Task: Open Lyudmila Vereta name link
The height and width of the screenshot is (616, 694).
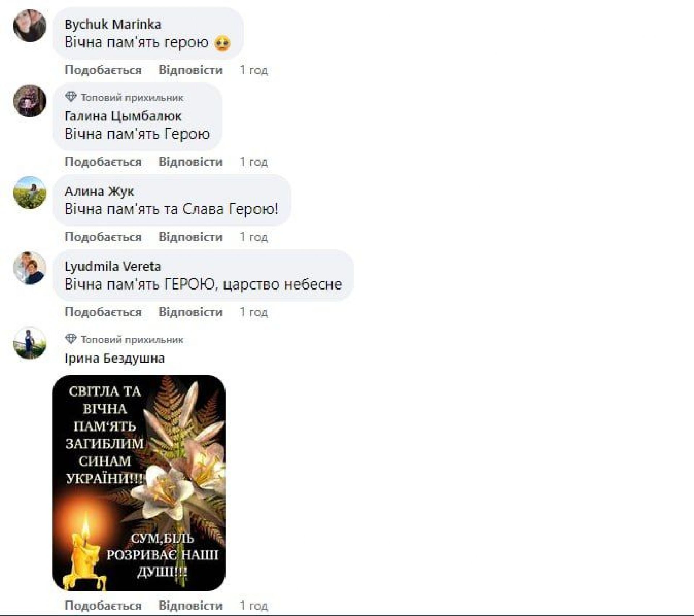Action: pos(113,266)
